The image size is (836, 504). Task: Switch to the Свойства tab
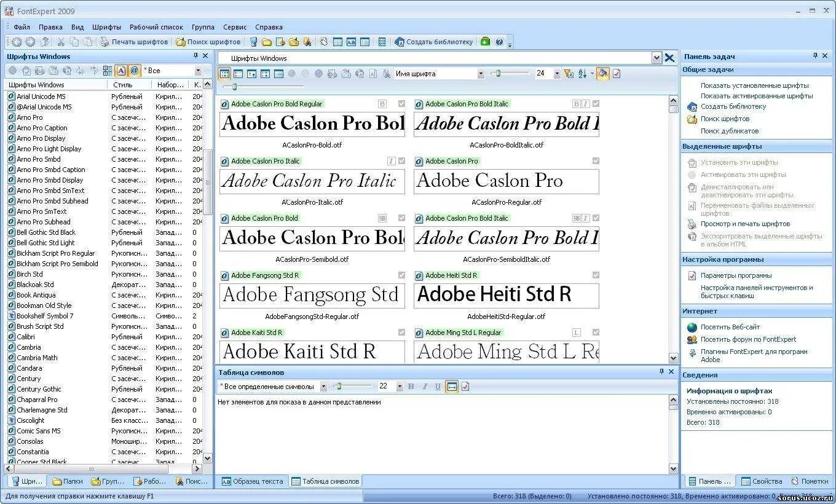pyautogui.click(x=762, y=481)
